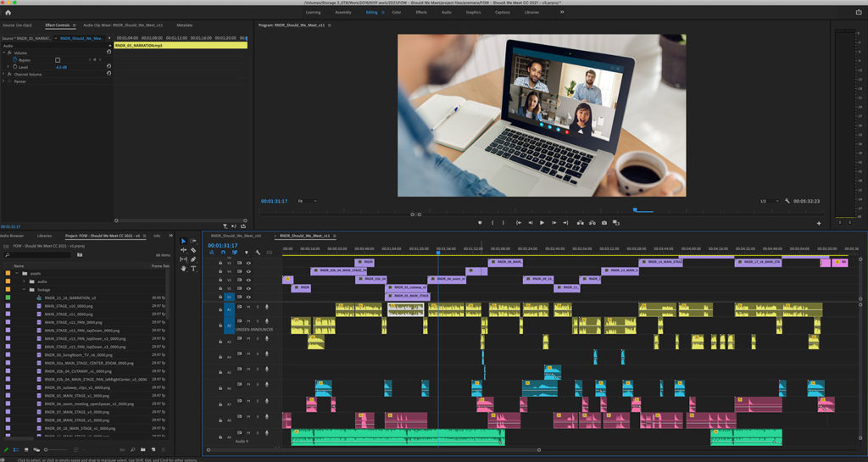
Task: Reset the Level parameter
Action: 108,67
